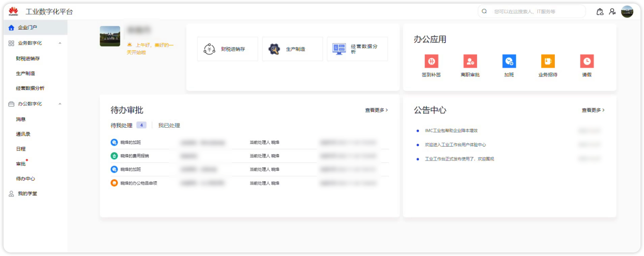Open the 生产制造 shortcut card

click(x=292, y=49)
